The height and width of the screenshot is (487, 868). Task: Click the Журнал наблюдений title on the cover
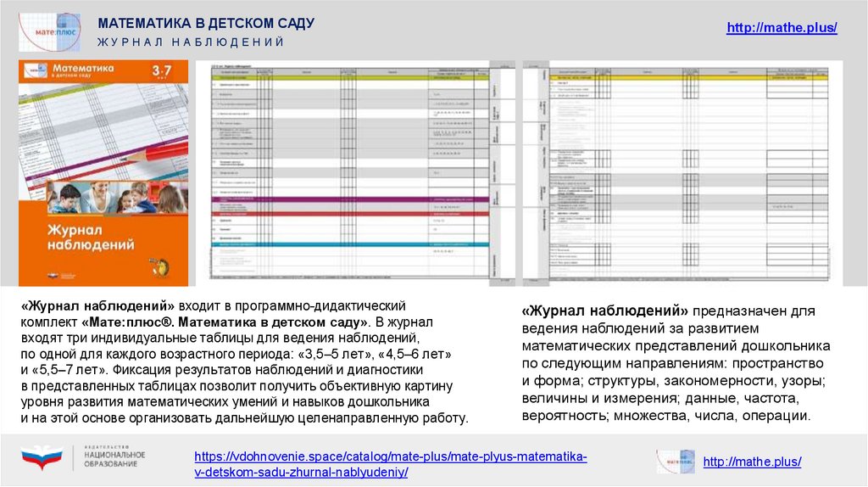pyautogui.click(x=91, y=237)
